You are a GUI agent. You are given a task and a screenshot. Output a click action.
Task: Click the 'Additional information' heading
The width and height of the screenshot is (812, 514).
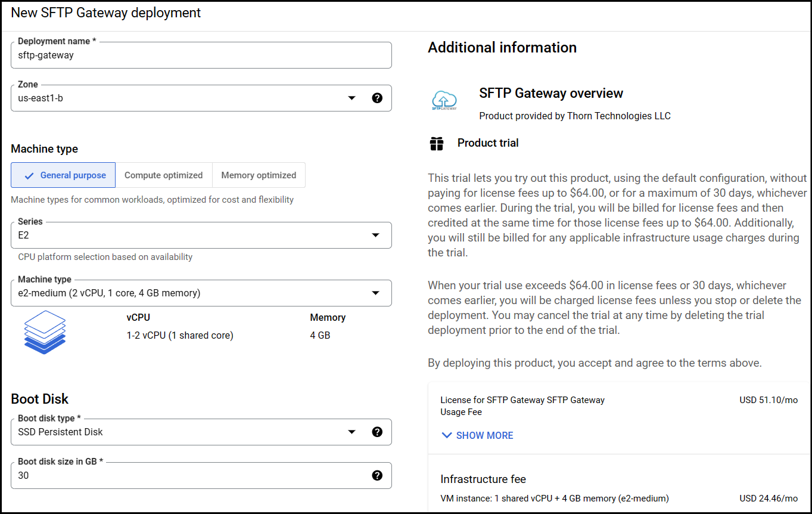pos(502,48)
